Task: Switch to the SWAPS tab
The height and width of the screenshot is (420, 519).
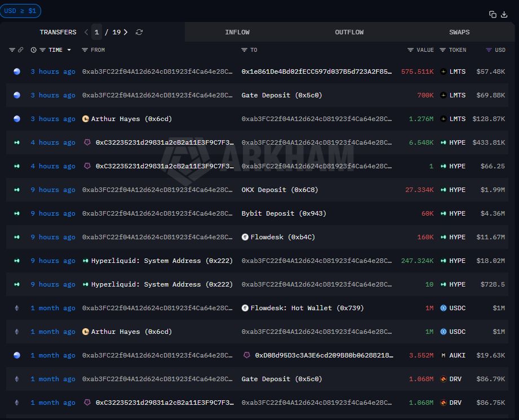Action: pyautogui.click(x=459, y=32)
